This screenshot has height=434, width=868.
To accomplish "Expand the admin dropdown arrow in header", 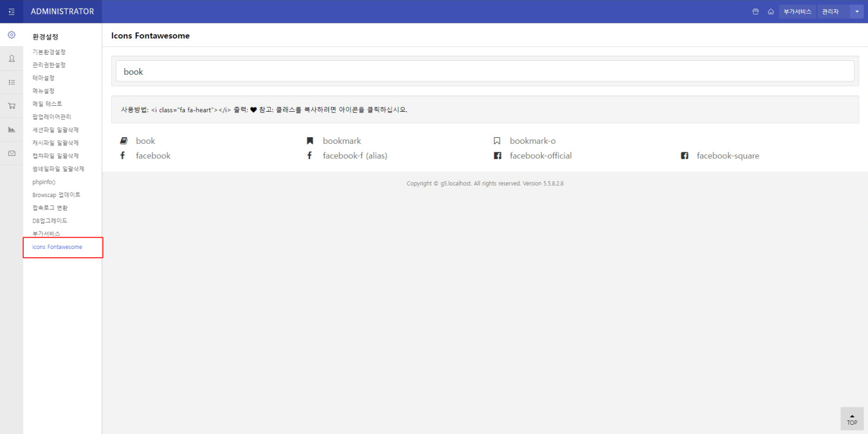I will (857, 11).
